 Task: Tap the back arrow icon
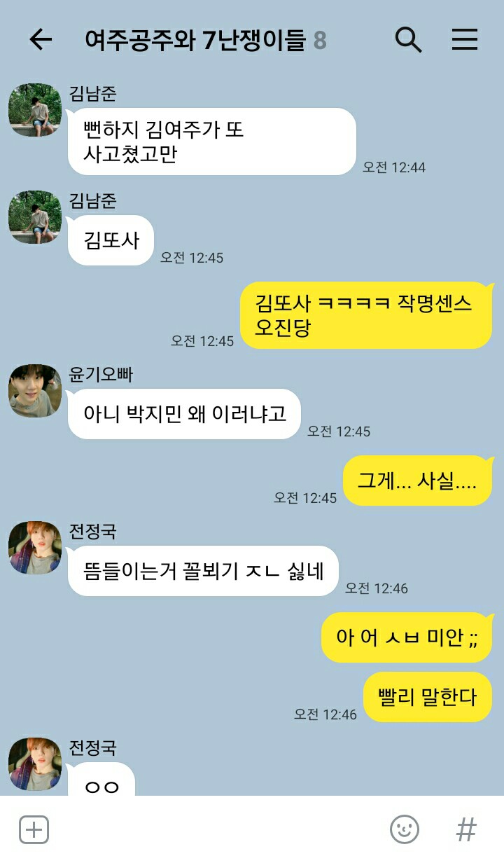pyautogui.click(x=41, y=40)
